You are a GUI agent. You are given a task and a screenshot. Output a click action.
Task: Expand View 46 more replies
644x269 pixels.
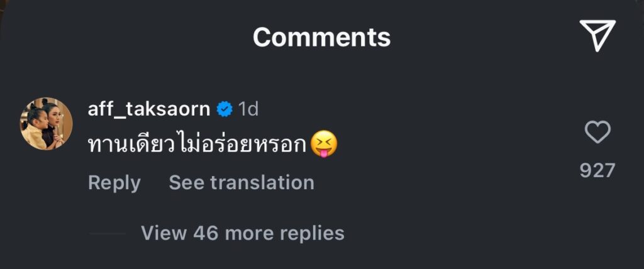click(242, 233)
